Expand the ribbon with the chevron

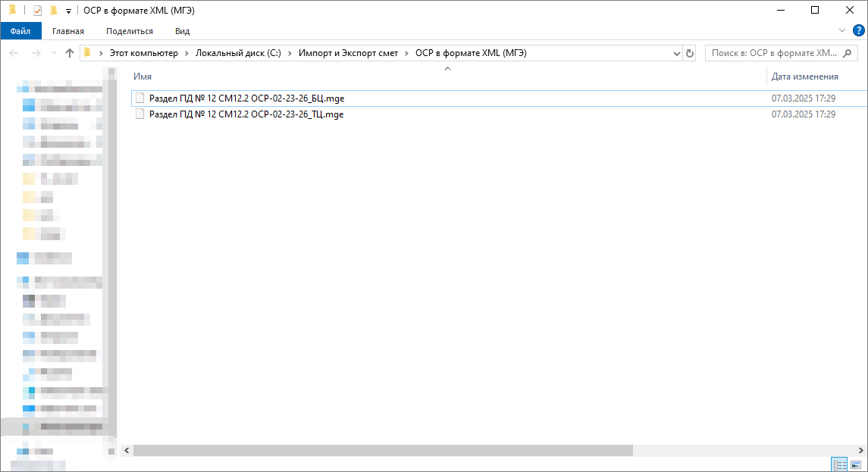point(842,30)
